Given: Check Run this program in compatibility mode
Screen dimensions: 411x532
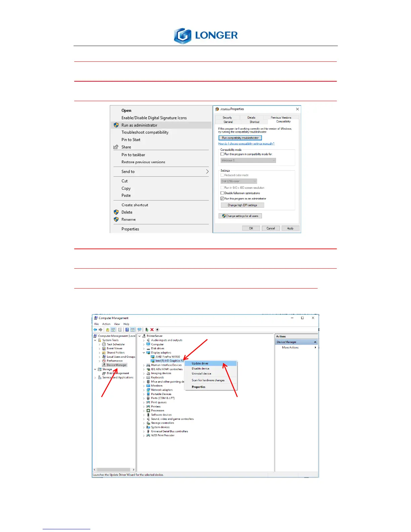Looking at the screenshot, I should tap(222, 154).
